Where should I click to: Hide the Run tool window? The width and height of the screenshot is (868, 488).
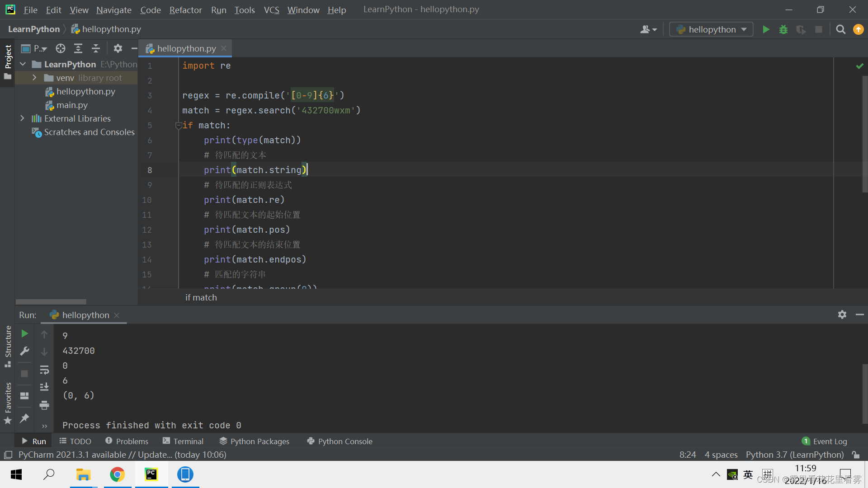(x=860, y=314)
